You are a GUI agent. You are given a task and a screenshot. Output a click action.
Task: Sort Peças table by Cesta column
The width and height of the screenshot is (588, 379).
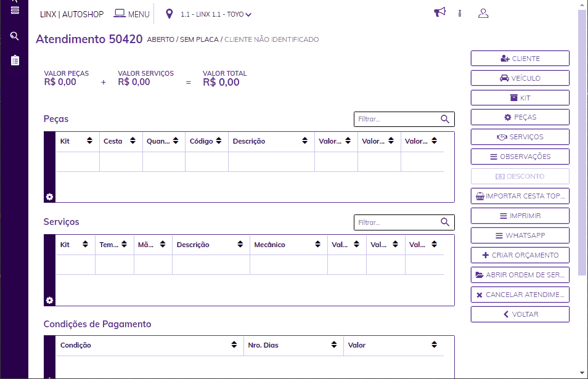(x=133, y=141)
